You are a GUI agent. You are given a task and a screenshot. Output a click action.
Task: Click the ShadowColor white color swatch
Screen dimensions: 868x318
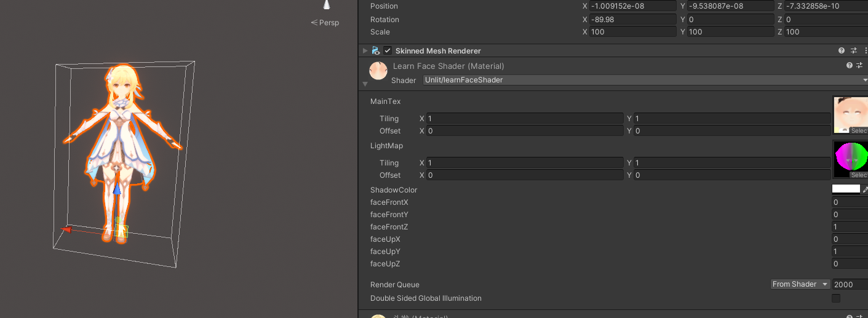[x=846, y=190]
